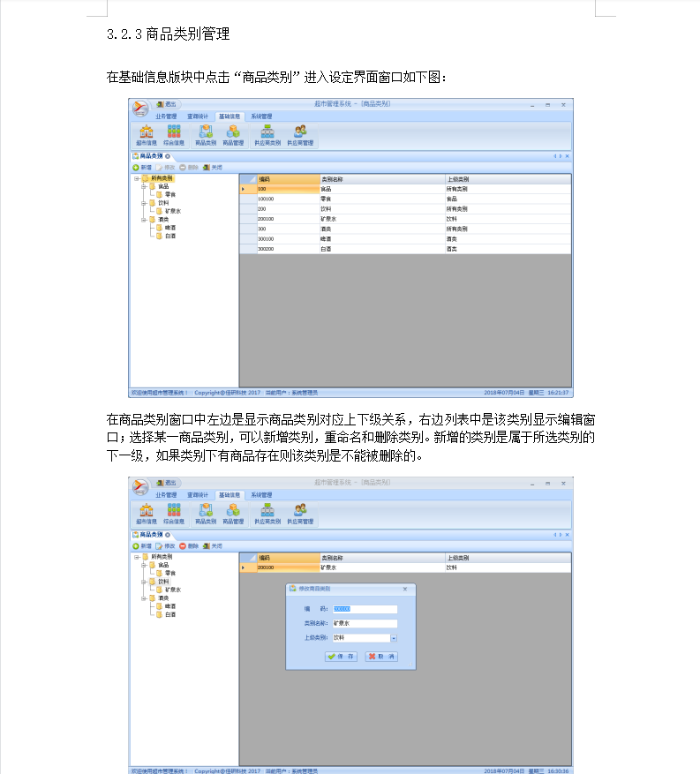Collapse the 食品 tree node in the upper screenshot
The image size is (700, 774).
pos(143,186)
